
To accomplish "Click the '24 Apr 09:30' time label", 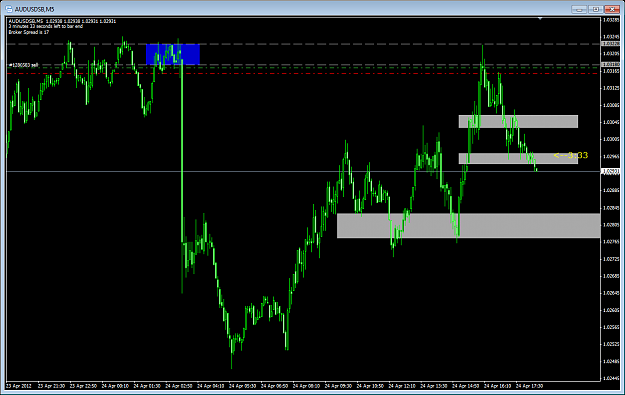I will (x=338, y=386).
